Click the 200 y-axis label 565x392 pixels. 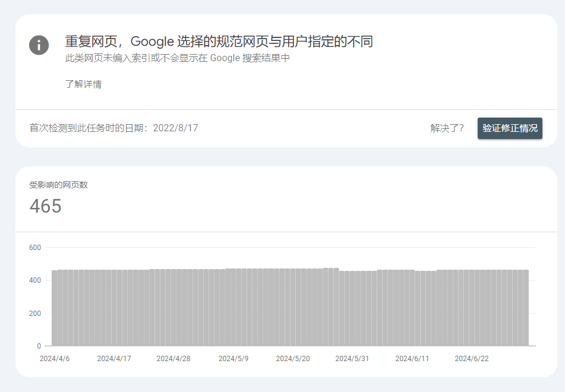click(35, 314)
